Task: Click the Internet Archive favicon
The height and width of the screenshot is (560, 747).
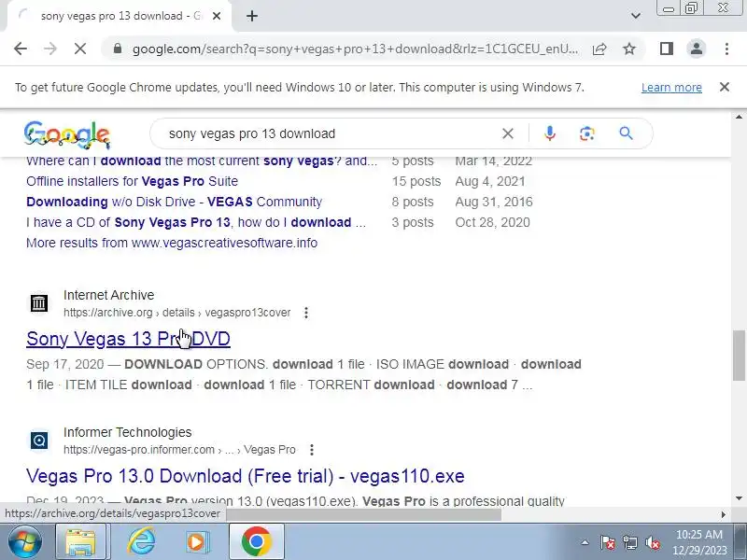Action: 39,302
